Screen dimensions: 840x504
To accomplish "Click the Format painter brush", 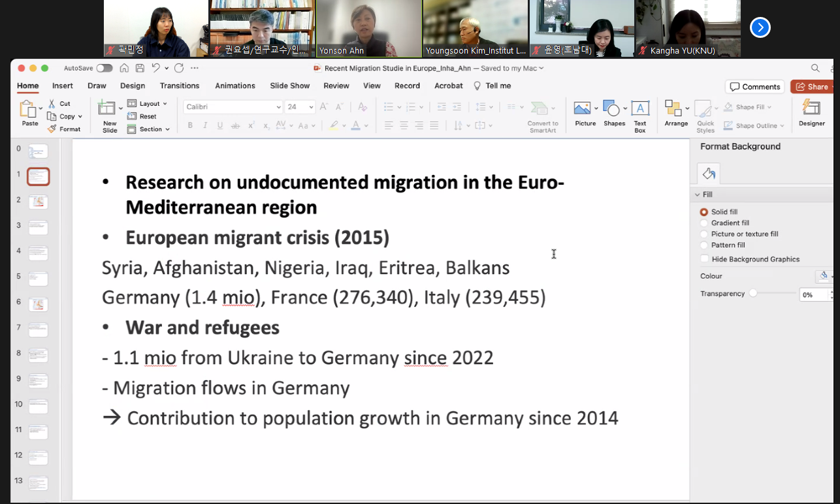I will 52,129.
